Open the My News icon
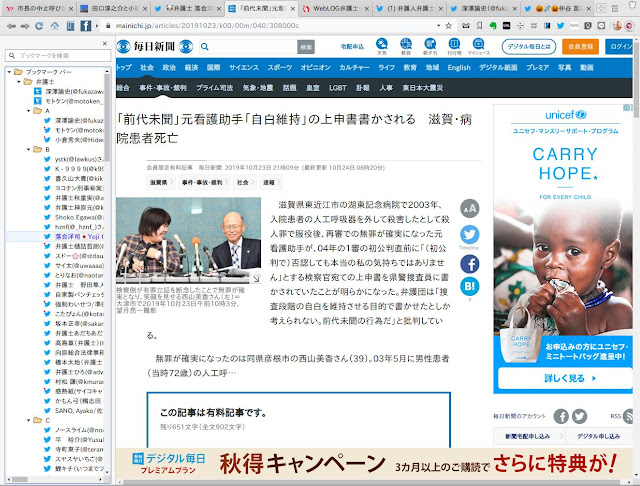 pos(478,46)
